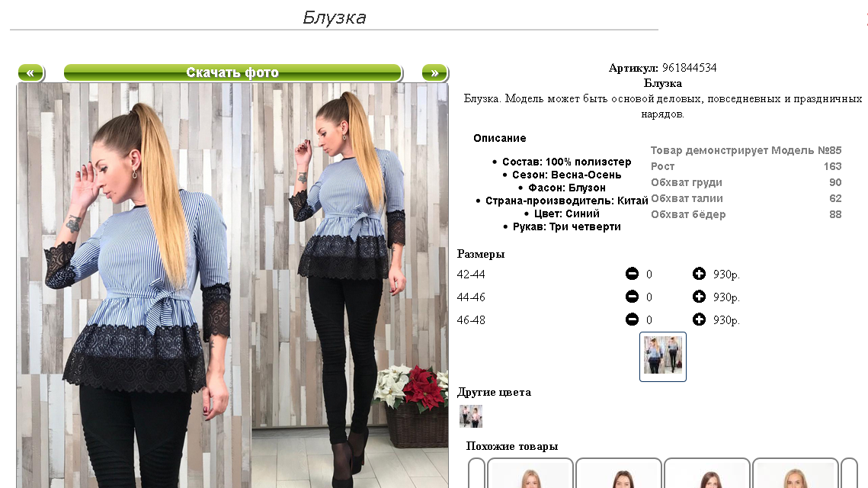
Task: Click the right edge arrow of similar products carousel
Action: [x=849, y=474]
